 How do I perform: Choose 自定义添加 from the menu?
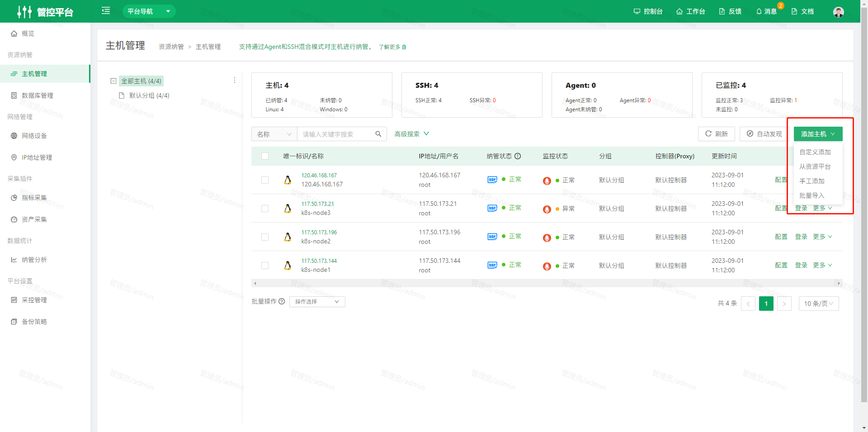point(817,152)
